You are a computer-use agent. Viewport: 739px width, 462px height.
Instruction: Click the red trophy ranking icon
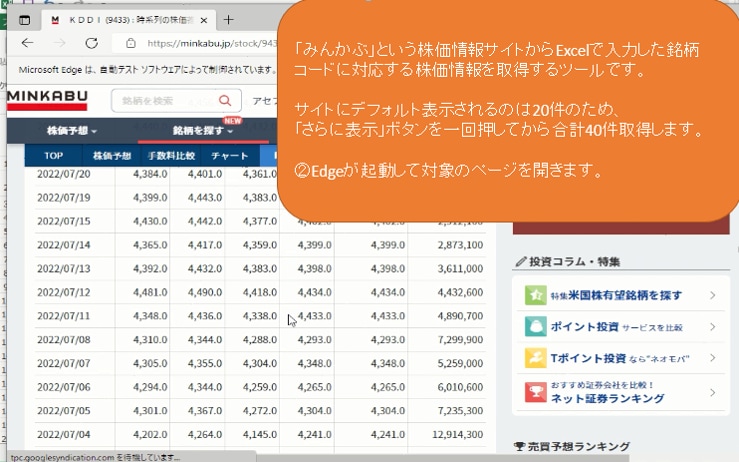point(535,392)
